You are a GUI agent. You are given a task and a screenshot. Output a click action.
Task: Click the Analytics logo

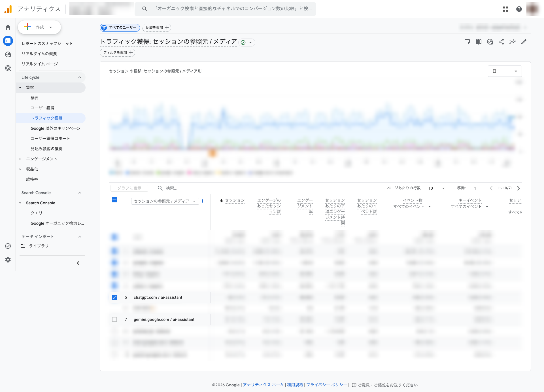coord(8,9)
